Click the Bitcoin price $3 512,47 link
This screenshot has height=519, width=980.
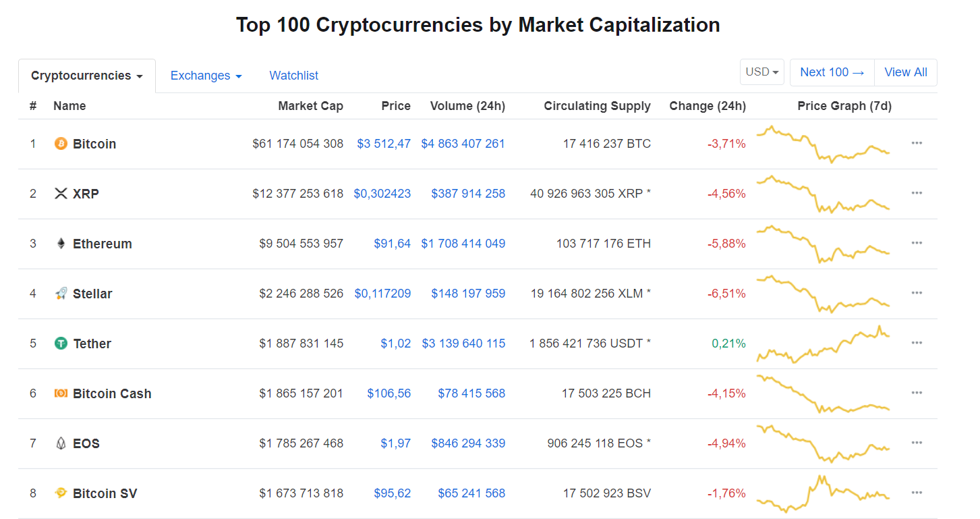[384, 144]
